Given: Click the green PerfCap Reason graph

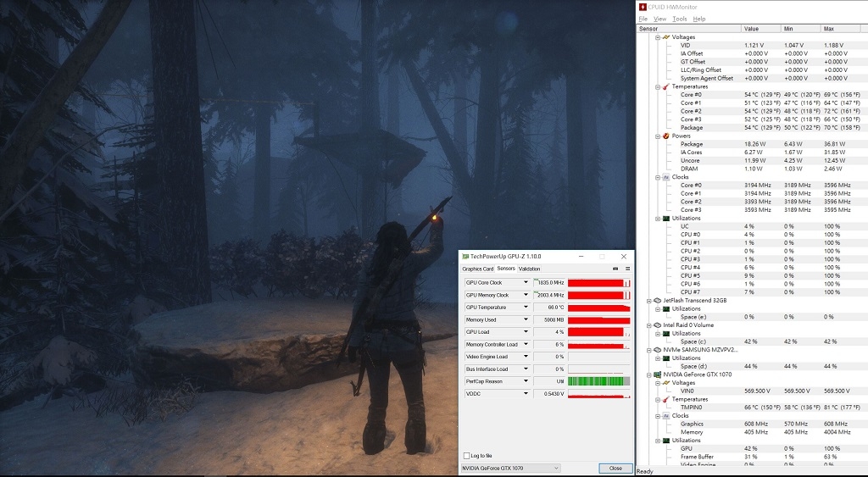Looking at the screenshot, I should click(x=599, y=381).
